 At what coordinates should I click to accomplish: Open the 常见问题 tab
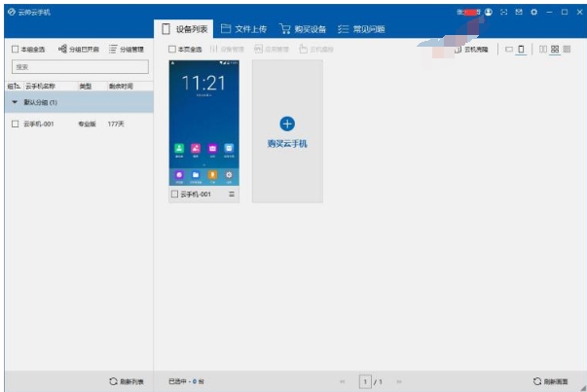point(360,29)
